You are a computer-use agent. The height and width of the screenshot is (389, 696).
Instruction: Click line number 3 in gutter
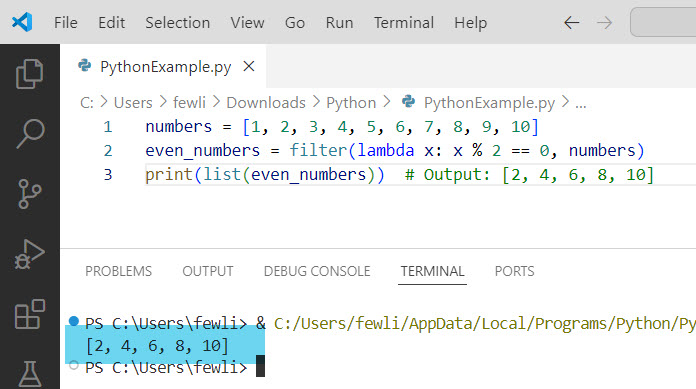point(108,175)
